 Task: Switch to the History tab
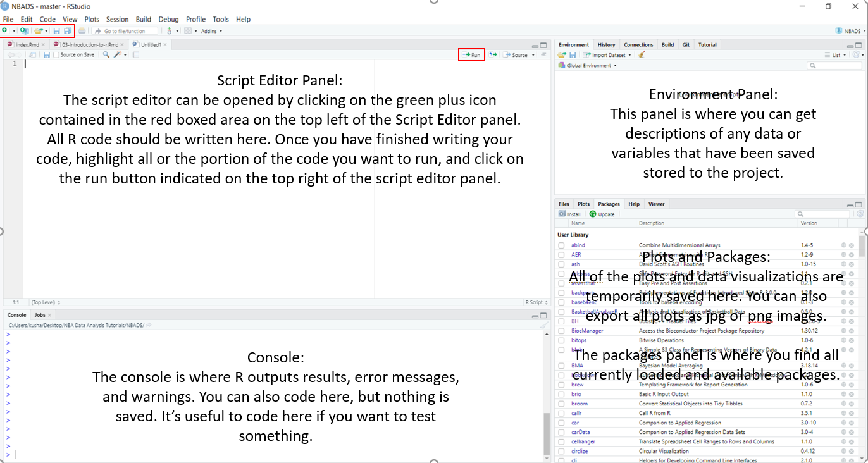[x=606, y=45]
